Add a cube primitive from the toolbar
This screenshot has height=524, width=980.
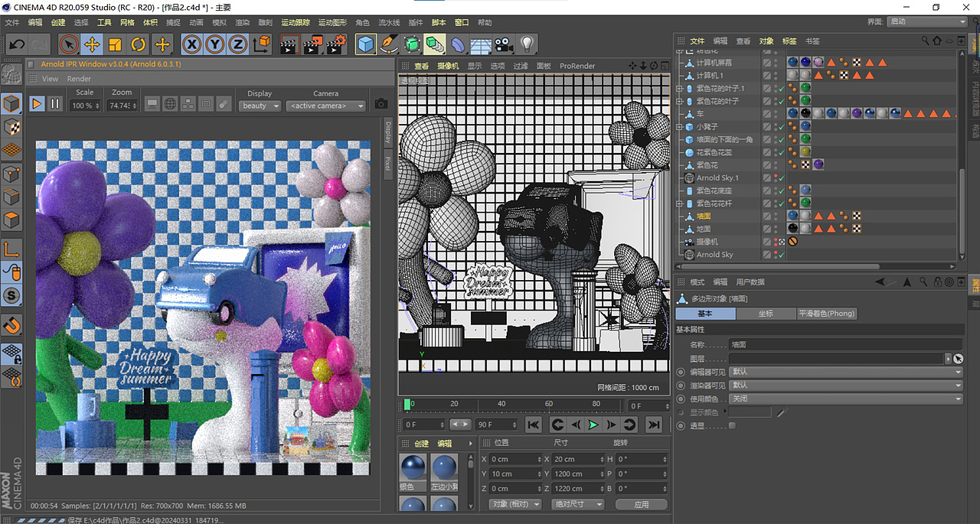[x=366, y=44]
